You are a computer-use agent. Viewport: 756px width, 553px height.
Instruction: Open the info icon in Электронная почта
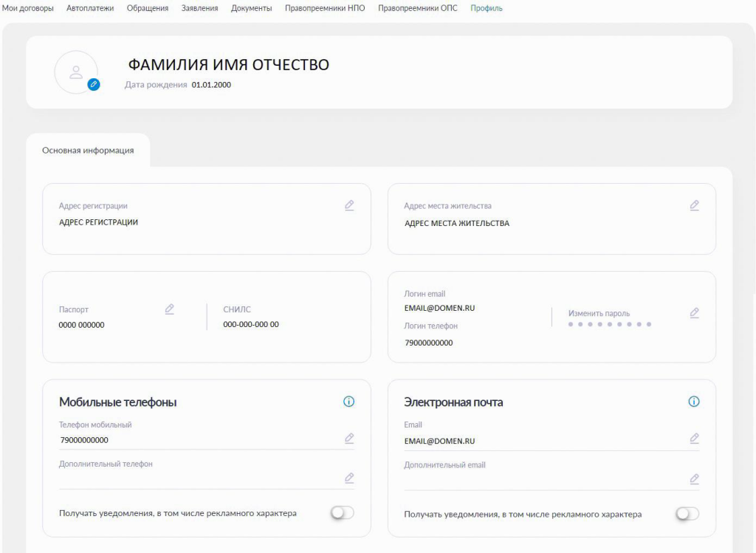pos(694,402)
